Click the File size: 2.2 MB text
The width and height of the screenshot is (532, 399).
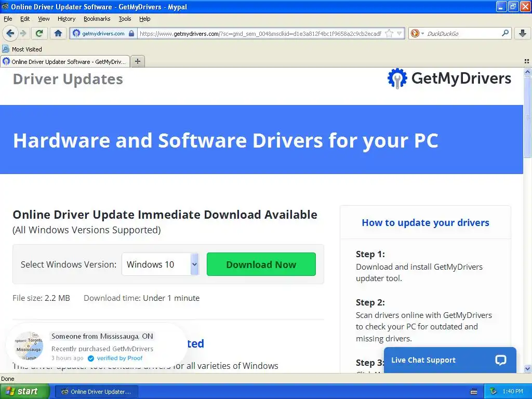pos(41,298)
